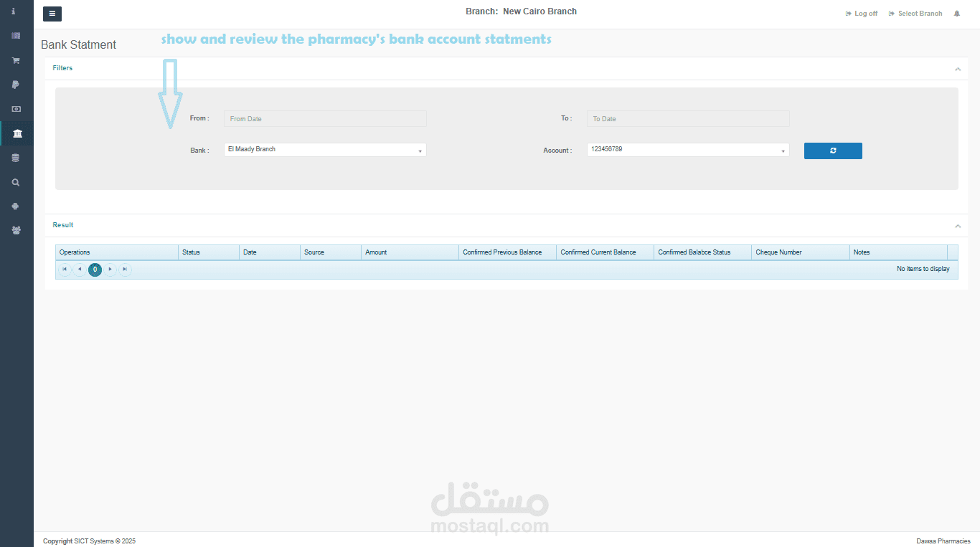Sort by Date column header
Image resolution: width=980 pixels, height=547 pixels.
[x=270, y=252]
